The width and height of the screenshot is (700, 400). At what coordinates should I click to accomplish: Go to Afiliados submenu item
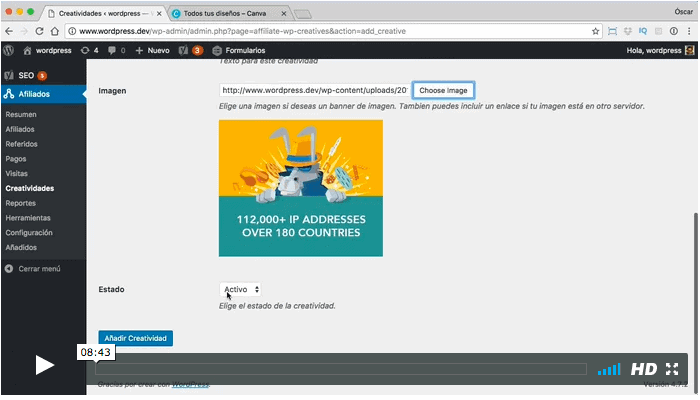pyautogui.click(x=20, y=129)
